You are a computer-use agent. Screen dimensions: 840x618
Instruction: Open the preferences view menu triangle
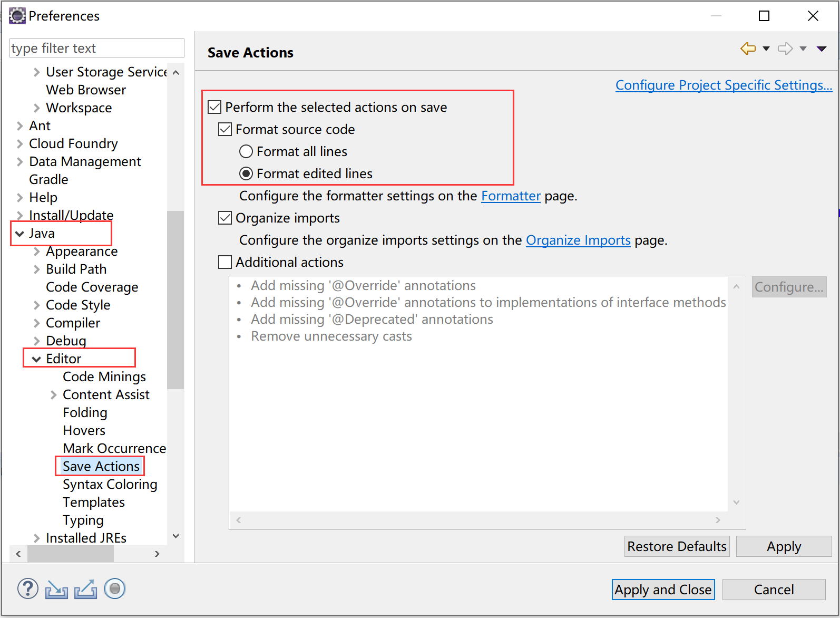click(x=821, y=49)
